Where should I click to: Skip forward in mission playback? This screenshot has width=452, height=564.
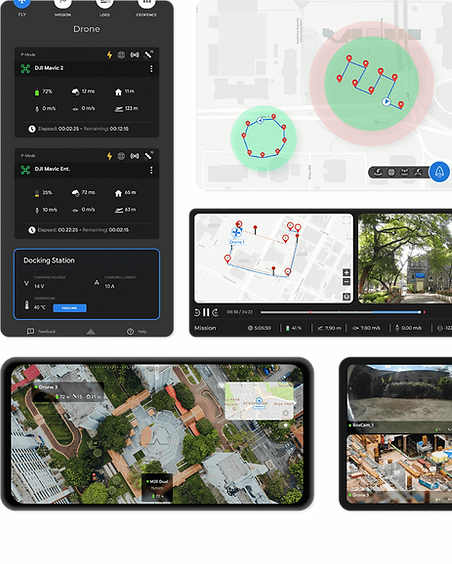215,312
